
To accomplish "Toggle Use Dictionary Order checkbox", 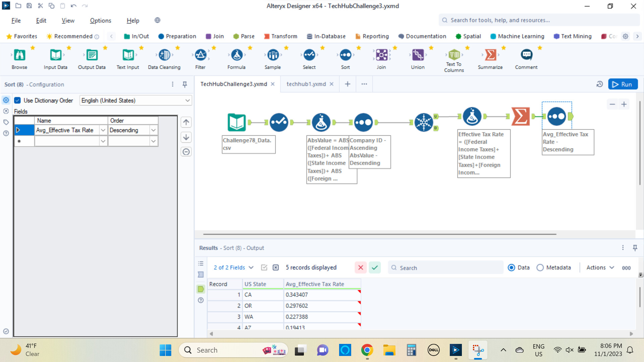I will point(18,100).
